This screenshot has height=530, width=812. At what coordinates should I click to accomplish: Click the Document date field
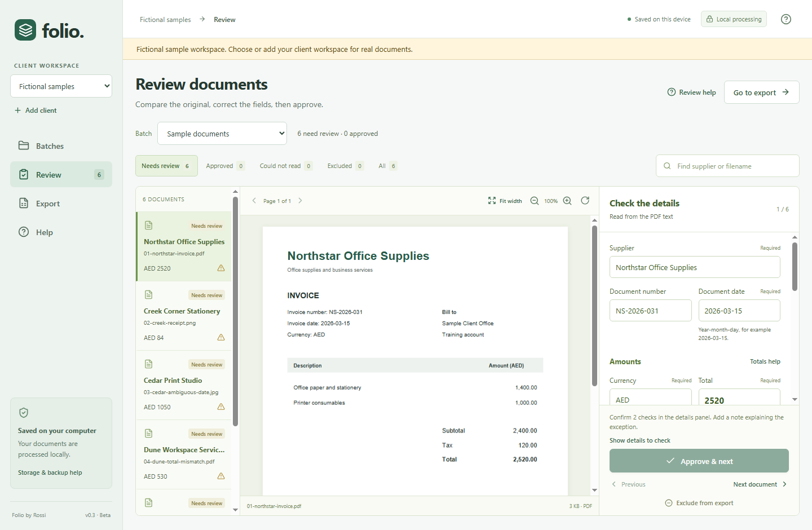[739, 311]
